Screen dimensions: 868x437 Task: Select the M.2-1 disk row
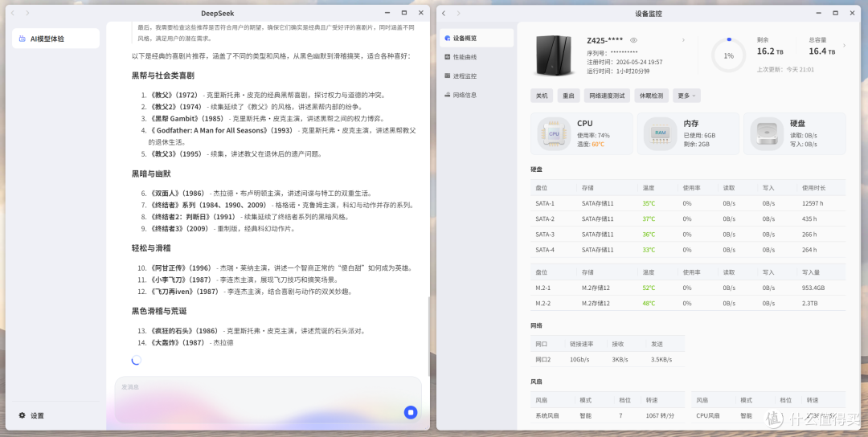[687, 288]
